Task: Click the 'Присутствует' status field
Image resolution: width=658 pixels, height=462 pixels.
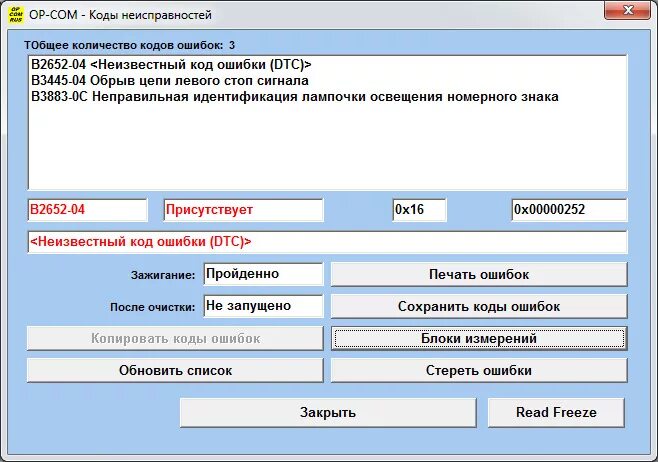Action: click(243, 209)
